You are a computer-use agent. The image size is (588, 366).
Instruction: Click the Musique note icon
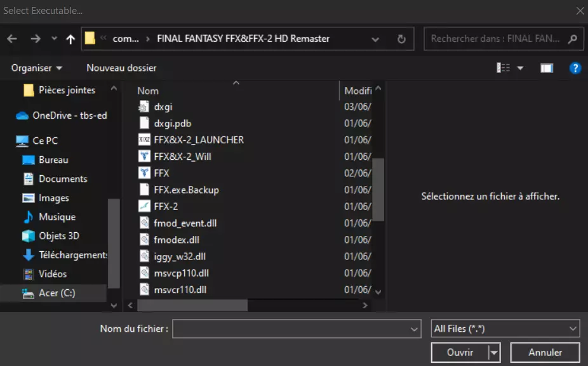tap(29, 217)
